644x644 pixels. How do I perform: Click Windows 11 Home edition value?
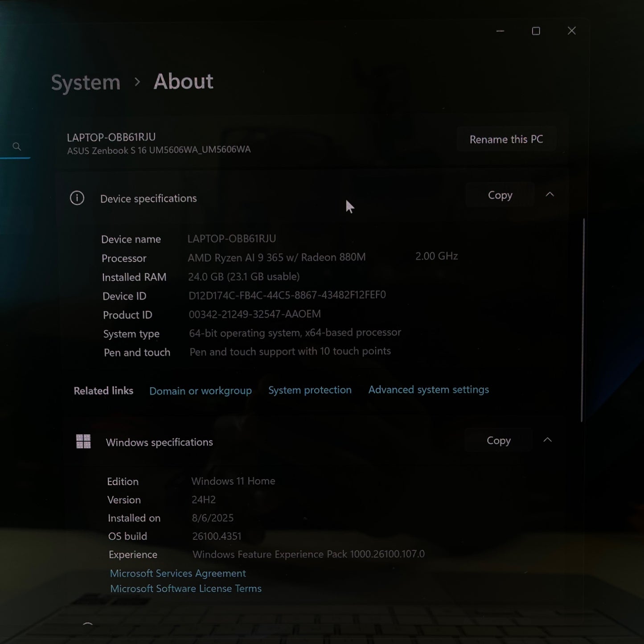(233, 481)
